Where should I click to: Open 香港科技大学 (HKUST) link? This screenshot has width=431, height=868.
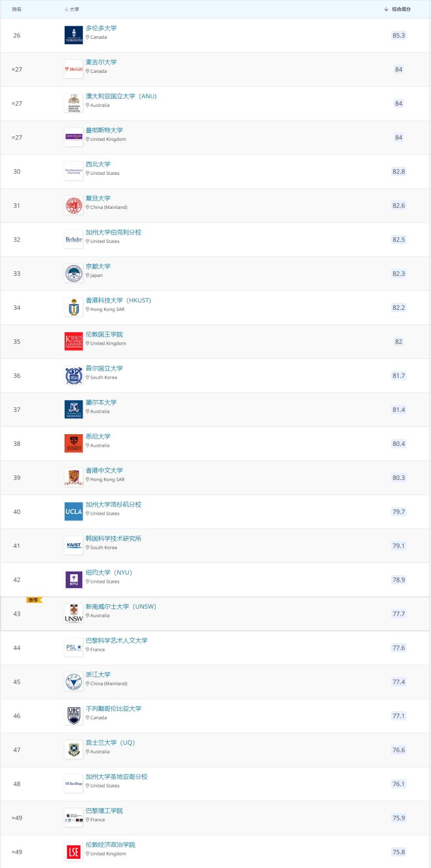119,300
